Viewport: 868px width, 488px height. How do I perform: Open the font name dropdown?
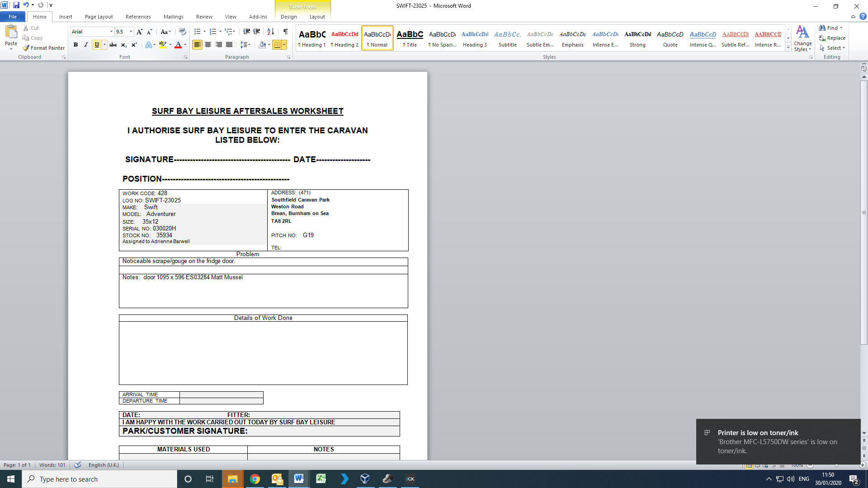(x=111, y=32)
